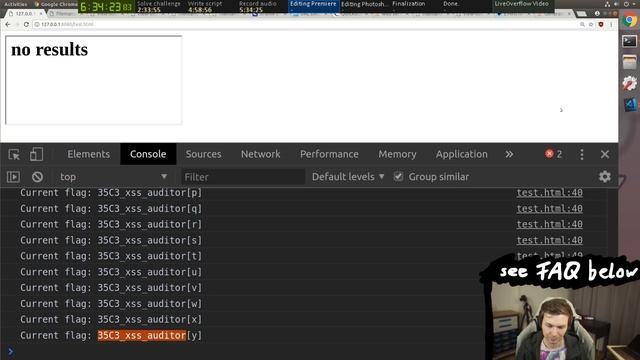This screenshot has width=640, height=360.
Task: Click the Editing Premiere timer segment
Action: pos(313,6)
